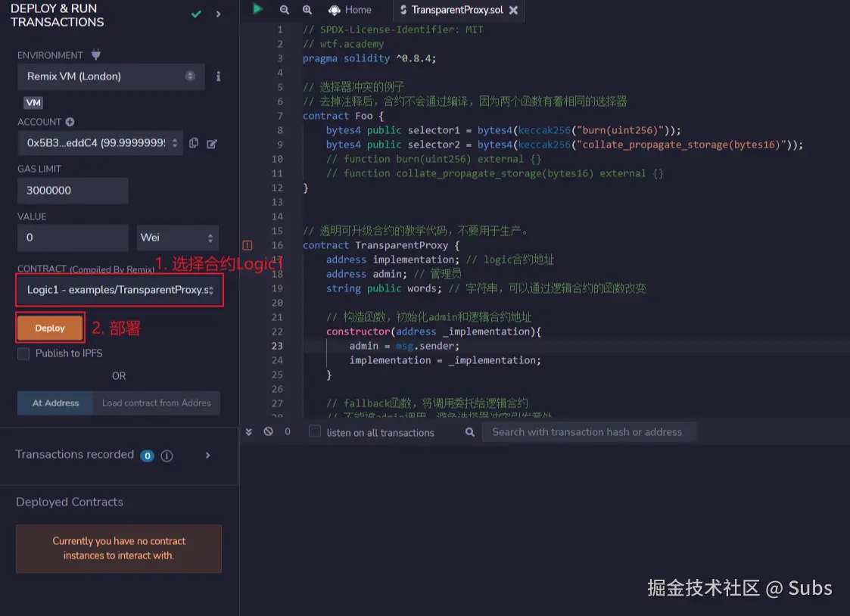Close the TransparentProxy.sol tab
This screenshot has width=850, height=616.
tap(513, 10)
